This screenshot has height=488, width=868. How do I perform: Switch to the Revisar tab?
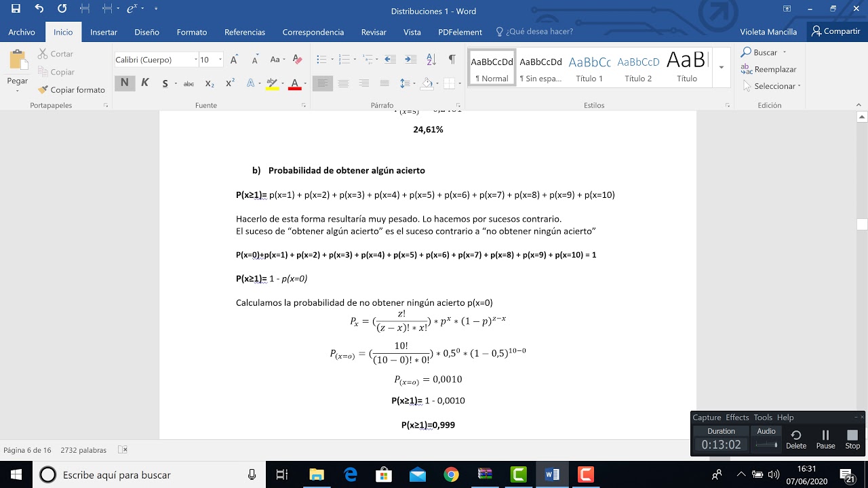(x=374, y=32)
